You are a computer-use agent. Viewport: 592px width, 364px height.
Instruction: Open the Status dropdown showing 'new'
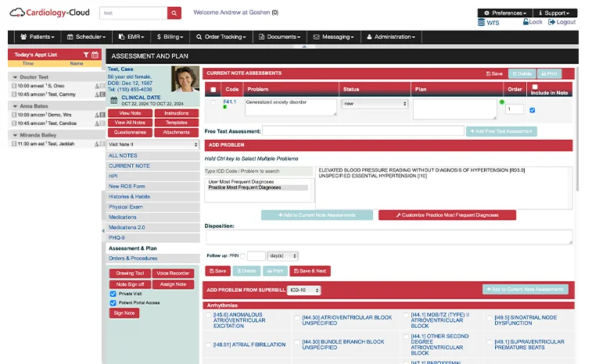[375, 104]
